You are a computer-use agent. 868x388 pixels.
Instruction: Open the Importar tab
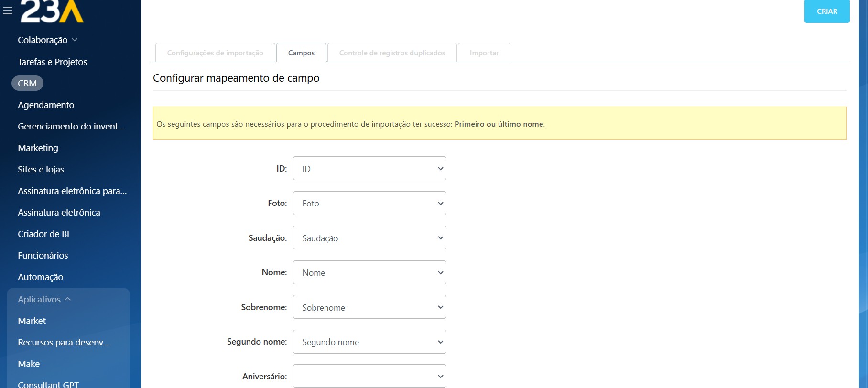point(484,53)
